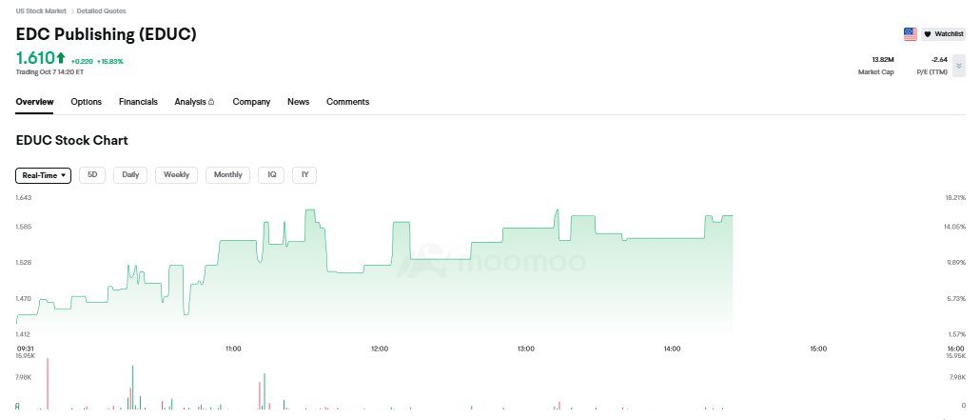Click the lock icon on Analysis
The height and width of the screenshot is (420, 980).
pyautogui.click(x=211, y=102)
